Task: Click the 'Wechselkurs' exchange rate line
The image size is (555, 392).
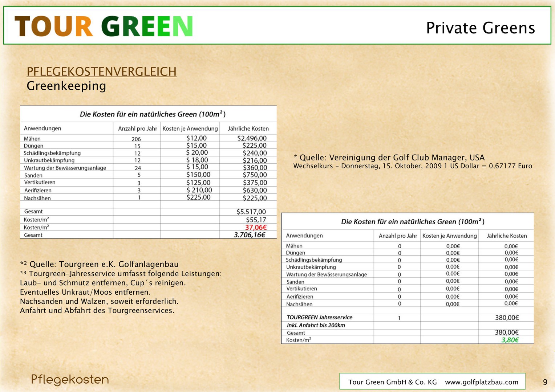Action: [x=413, y=166]
